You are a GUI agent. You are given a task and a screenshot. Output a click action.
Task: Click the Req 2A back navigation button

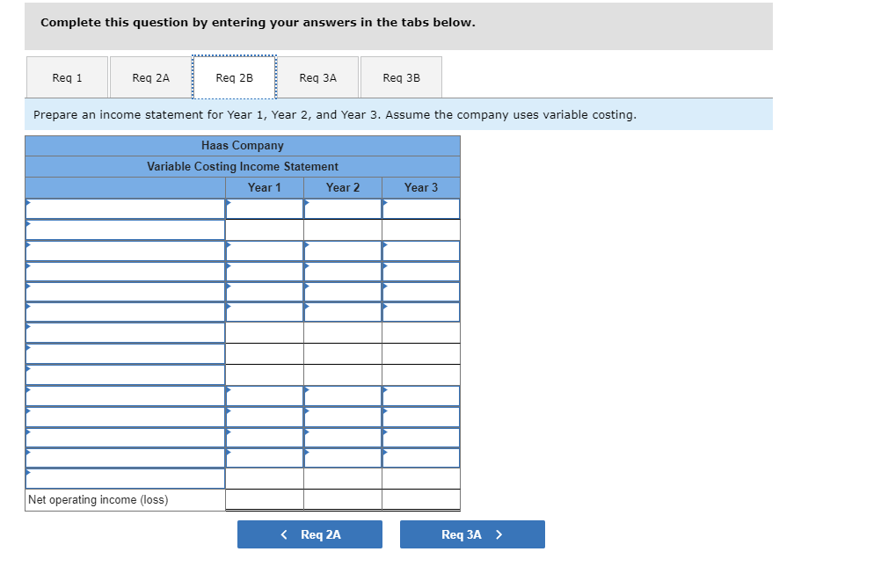309,534
